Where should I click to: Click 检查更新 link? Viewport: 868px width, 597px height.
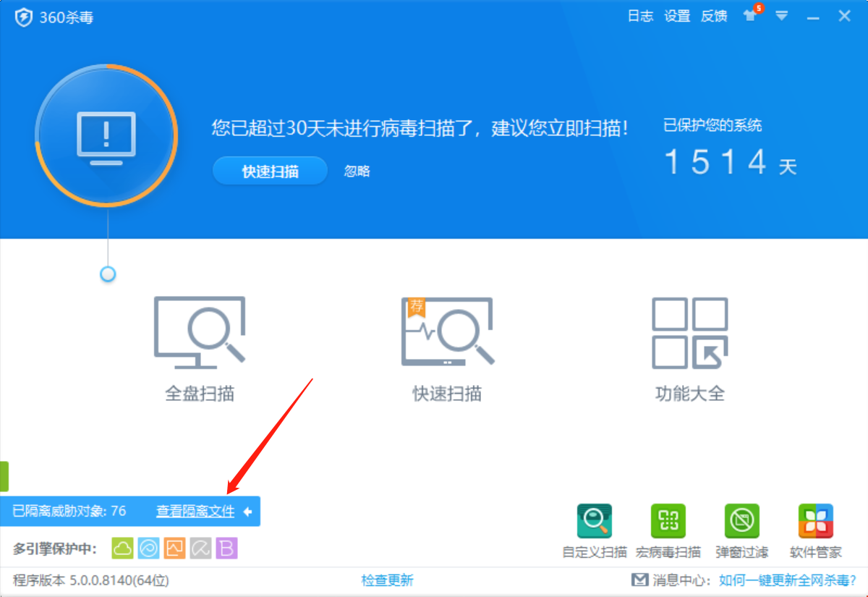[x=387, y=580]
